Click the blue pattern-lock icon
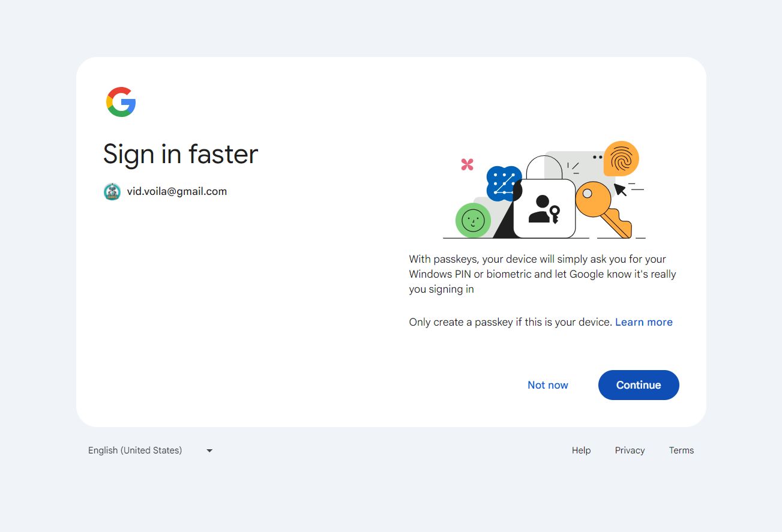 (x=503, y=183)
